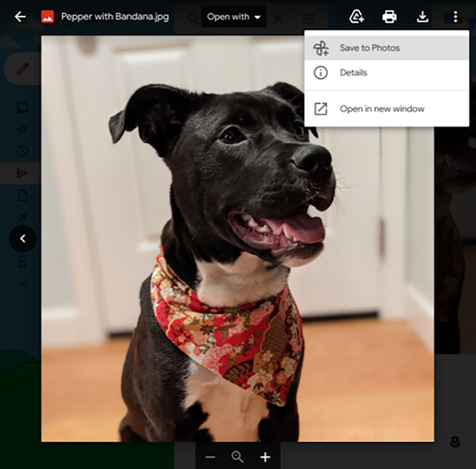Click the three-dot More actions icon
Image resolution: width=476 pixels, height=469 pixels.
[455, 17]
